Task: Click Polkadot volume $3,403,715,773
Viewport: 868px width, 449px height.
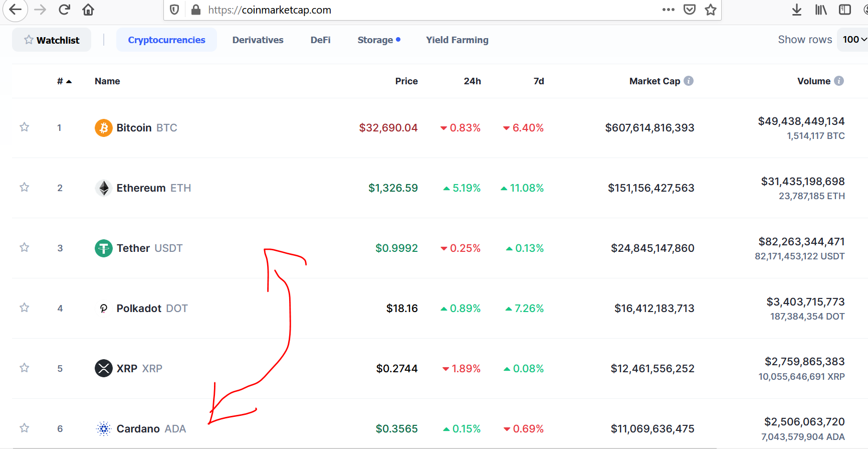Action: point(806,302)
